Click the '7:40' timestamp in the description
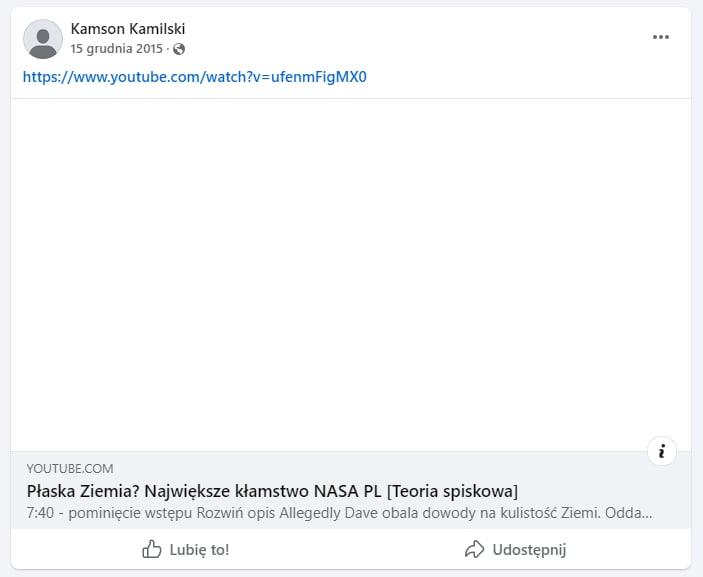 tap(42, 513)
